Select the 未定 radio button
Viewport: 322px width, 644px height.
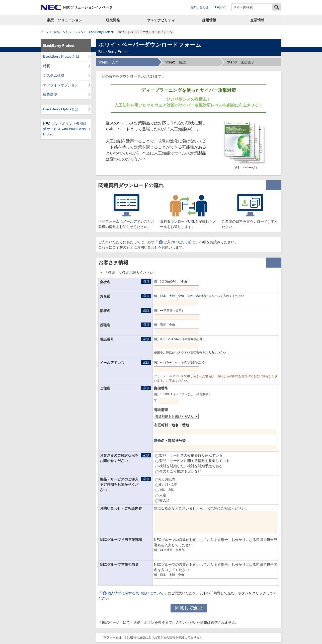coord(157,496)
